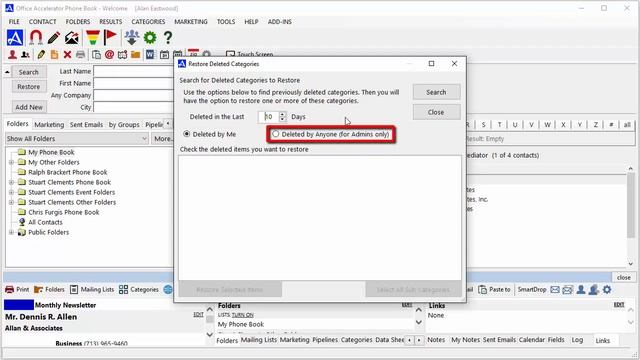The height and width of the screenshot is (360, 640).
Task: Open the ADD-INS menu
Action: [x=280, y=22]
